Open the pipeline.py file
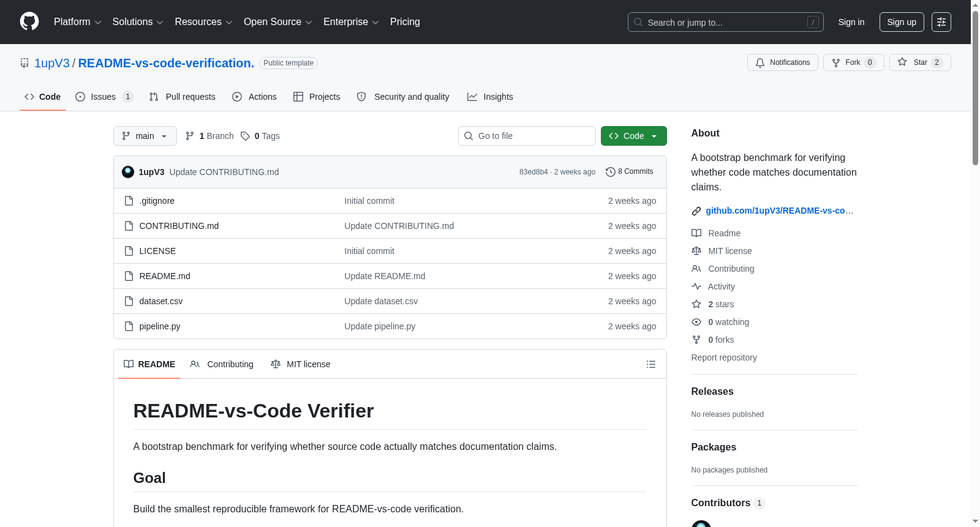 point(160,326)
